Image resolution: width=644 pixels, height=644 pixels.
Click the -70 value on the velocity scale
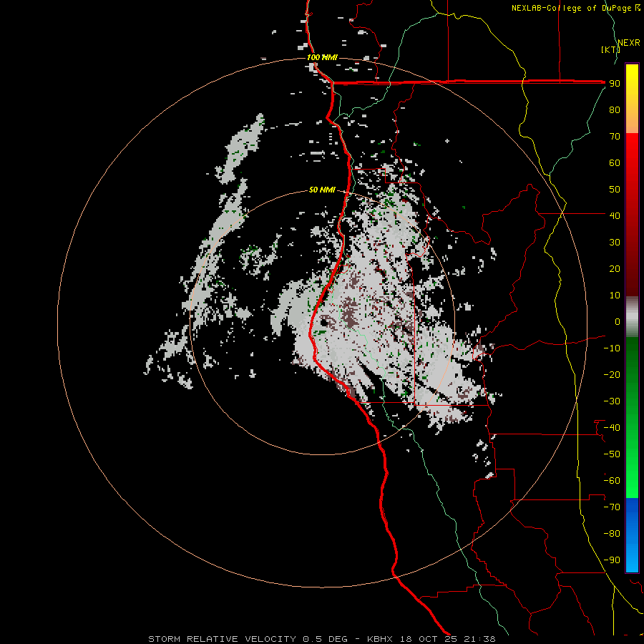612,507
